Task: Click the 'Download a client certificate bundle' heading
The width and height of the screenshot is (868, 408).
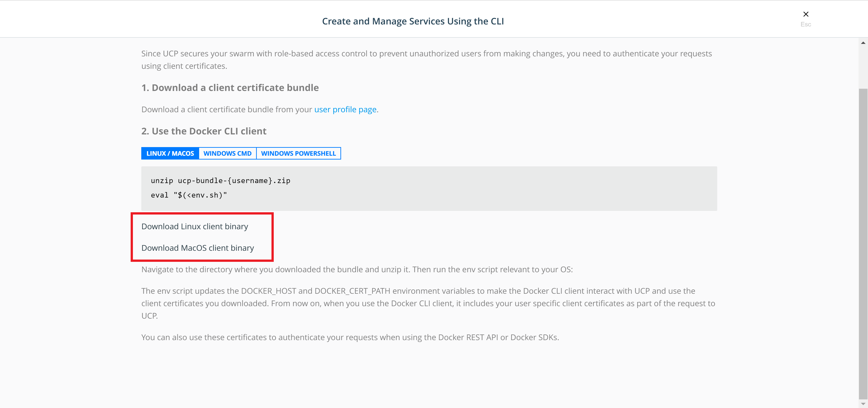Action: click(230, 88)
